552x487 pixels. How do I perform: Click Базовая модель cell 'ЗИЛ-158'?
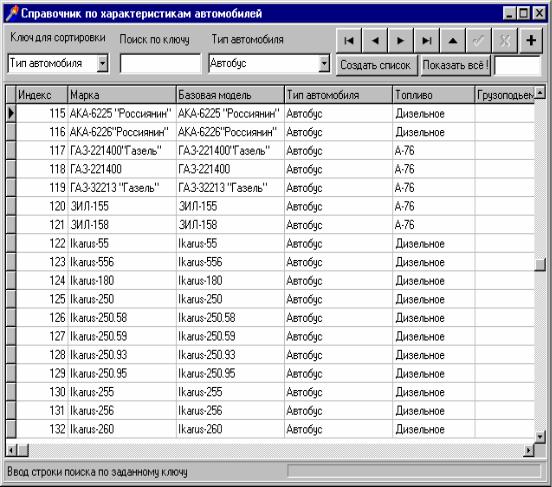click(x=230, y=225)
